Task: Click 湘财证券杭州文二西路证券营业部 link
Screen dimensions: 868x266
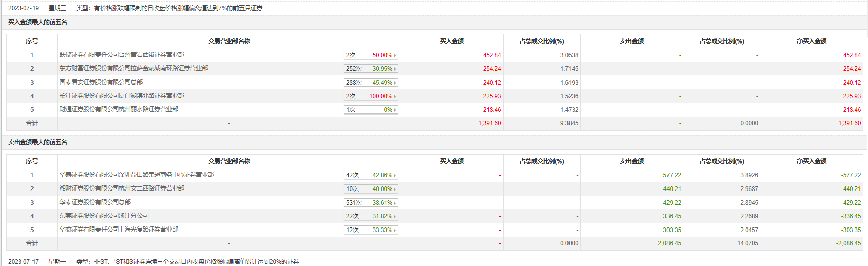Action: coord(122,188)
